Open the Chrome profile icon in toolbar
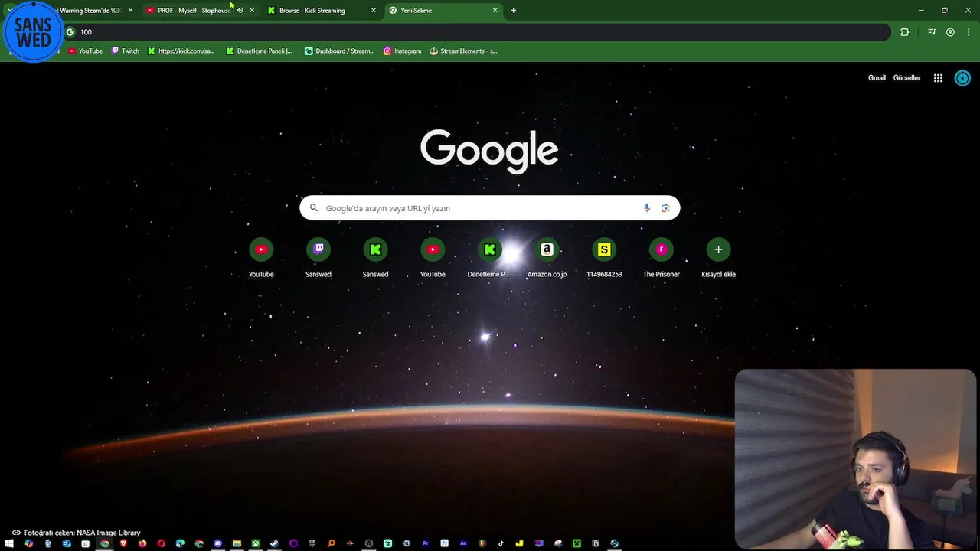The width and height of the screenshot is (980, 551). pos(950,32)
